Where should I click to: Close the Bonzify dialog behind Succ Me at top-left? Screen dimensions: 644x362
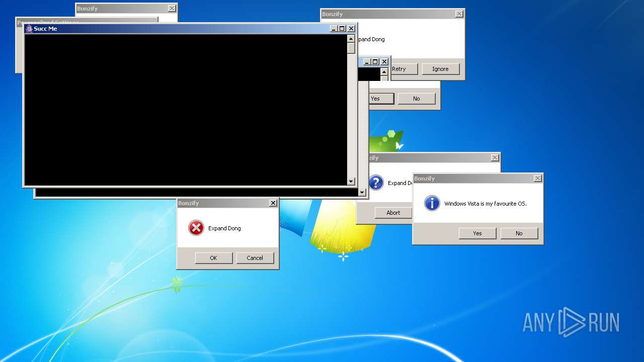(x=172, y=9)
